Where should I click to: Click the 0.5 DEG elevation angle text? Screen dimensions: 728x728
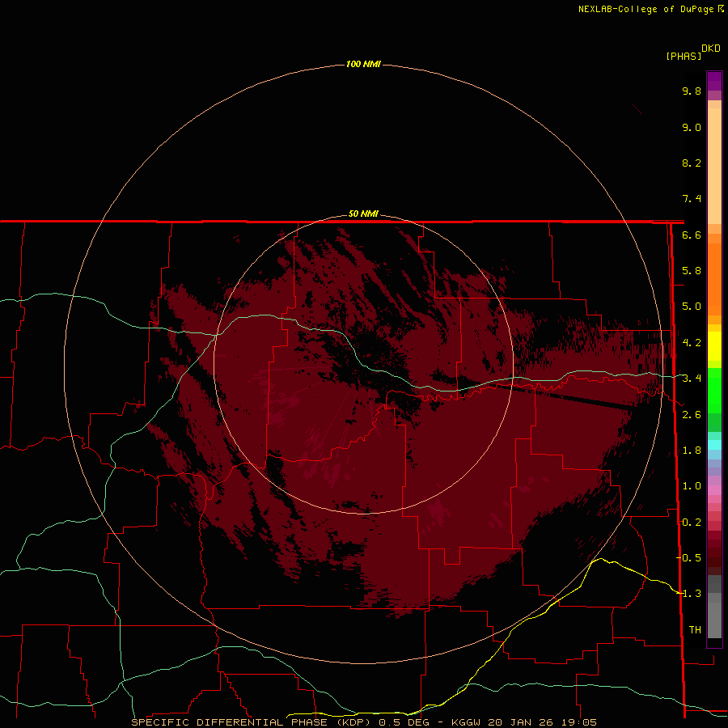[404, 722]
